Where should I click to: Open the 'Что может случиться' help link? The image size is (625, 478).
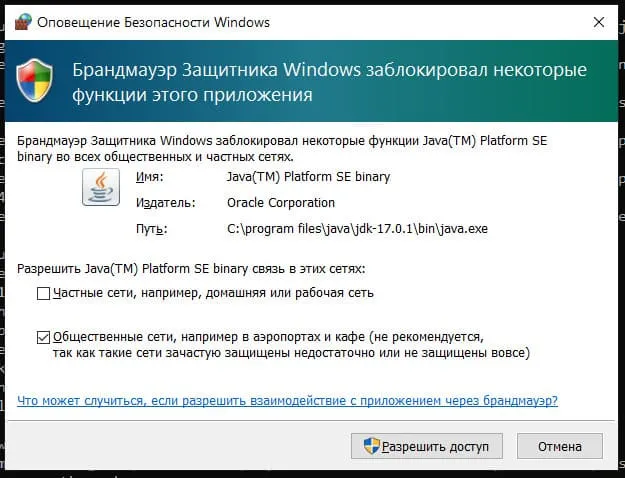tap(288, 401)
